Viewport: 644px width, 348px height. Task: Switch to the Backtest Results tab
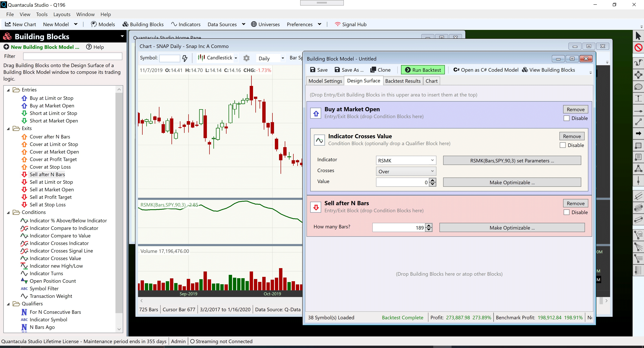pos(403,81)
